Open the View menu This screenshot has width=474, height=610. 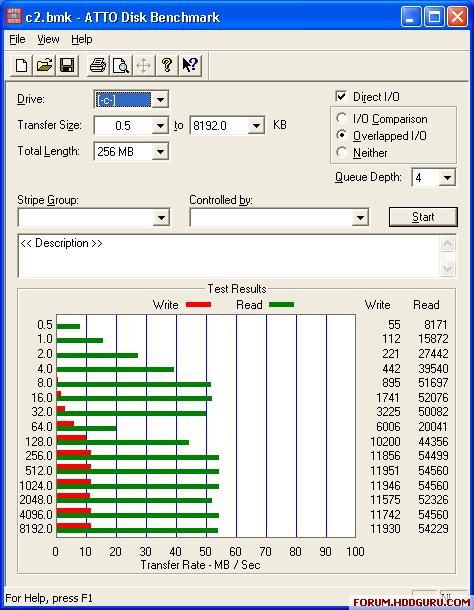click(48, 39)
